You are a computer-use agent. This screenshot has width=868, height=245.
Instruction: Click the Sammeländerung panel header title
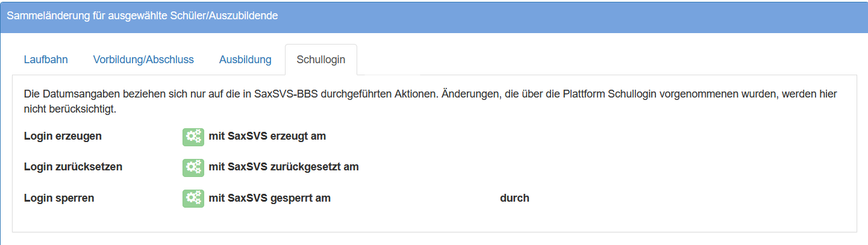click(142, 16)
